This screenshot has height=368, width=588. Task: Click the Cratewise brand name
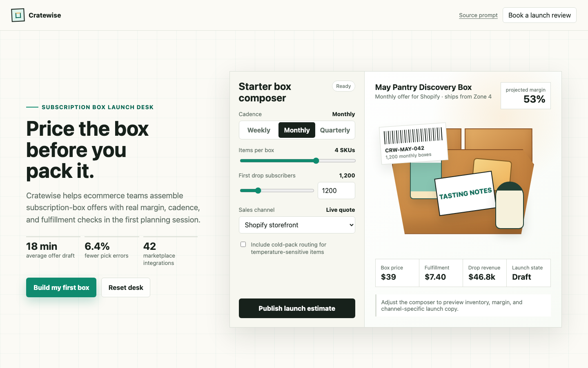pos(45,15)
